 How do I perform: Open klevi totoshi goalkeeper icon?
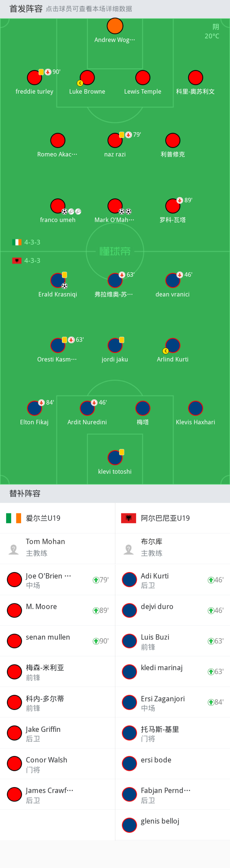pyautogui.click(x=115, y=458)
